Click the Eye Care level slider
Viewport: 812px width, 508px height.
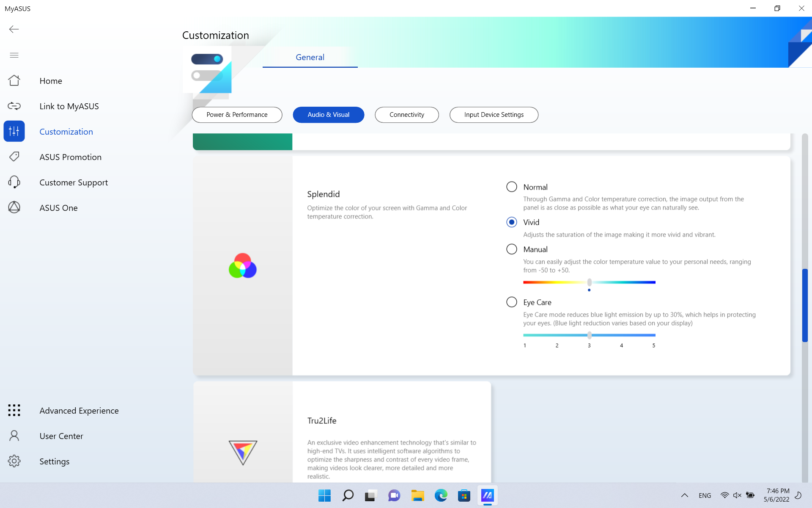click(589, 335)
